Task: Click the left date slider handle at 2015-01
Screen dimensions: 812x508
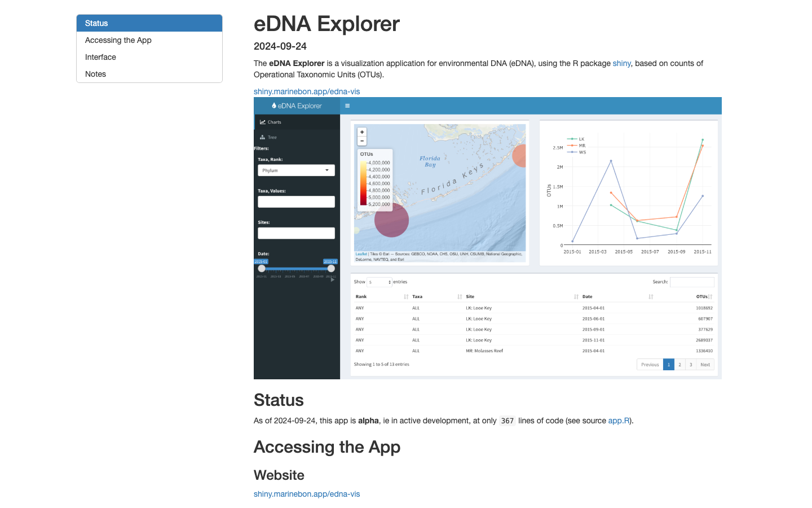Action: [262, 269]
